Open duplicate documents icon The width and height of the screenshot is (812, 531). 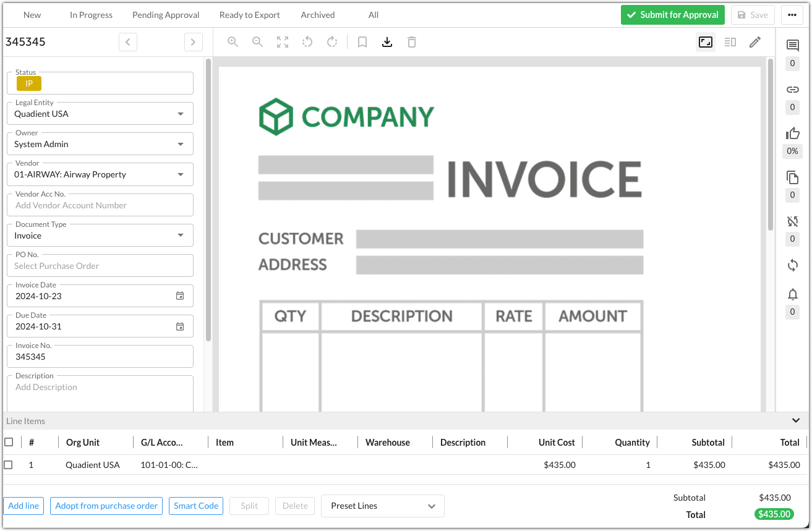pos(793,177)
